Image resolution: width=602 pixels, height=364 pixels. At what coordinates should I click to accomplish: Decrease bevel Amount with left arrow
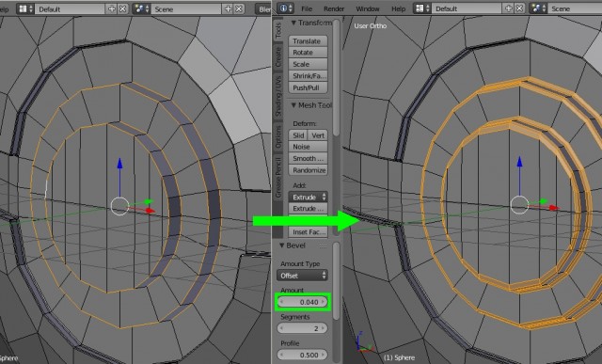282,302
